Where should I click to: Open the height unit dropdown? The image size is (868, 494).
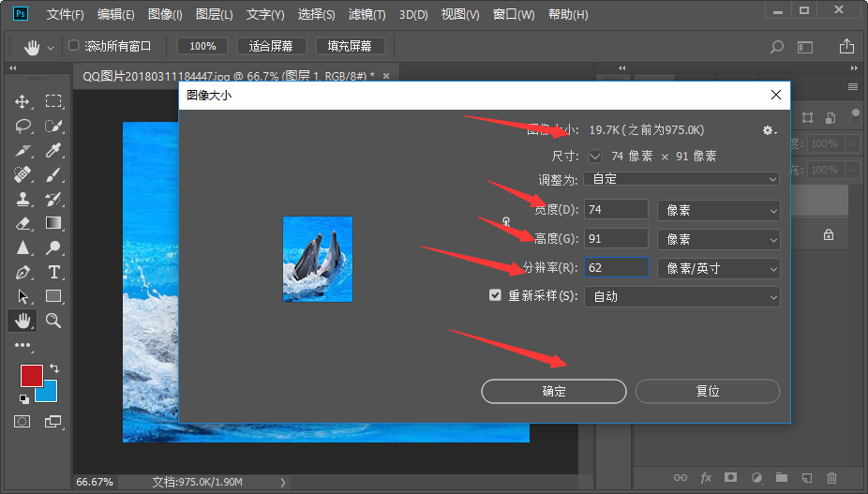[x=719, y=239]
